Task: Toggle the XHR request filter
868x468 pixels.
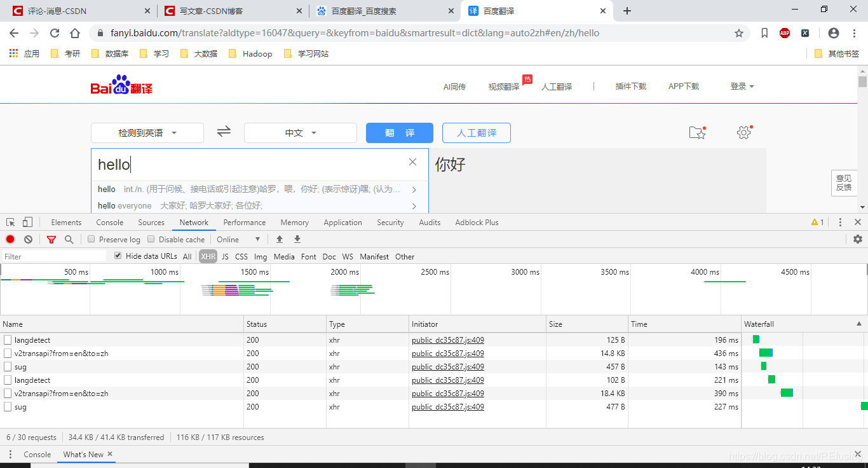Action: 208,256
